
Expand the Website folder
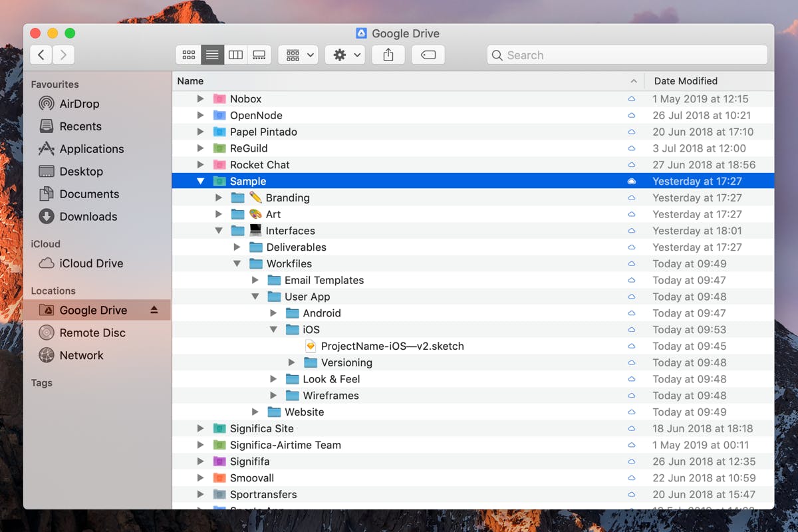click(x=255, y=412)
